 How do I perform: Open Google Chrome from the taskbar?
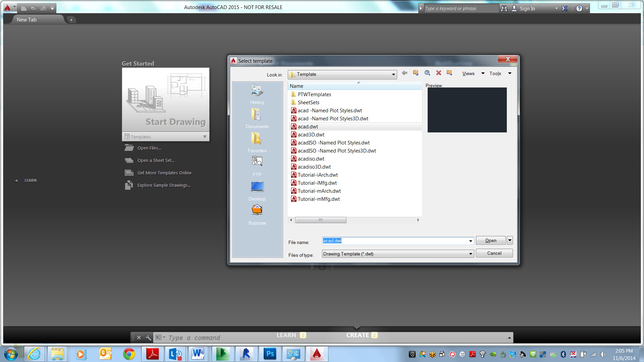[129, 354]
